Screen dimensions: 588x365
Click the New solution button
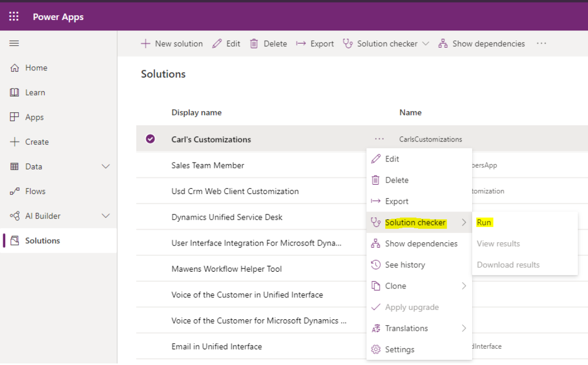(x=172, y=44)
